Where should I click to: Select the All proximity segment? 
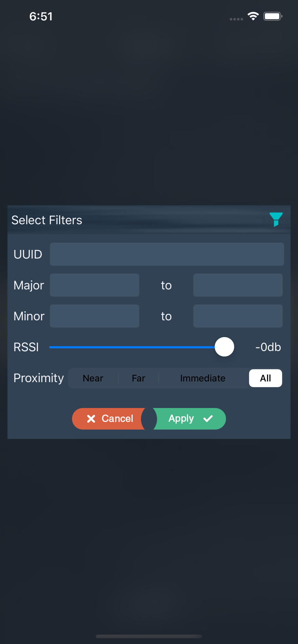(x=265, y=378)
